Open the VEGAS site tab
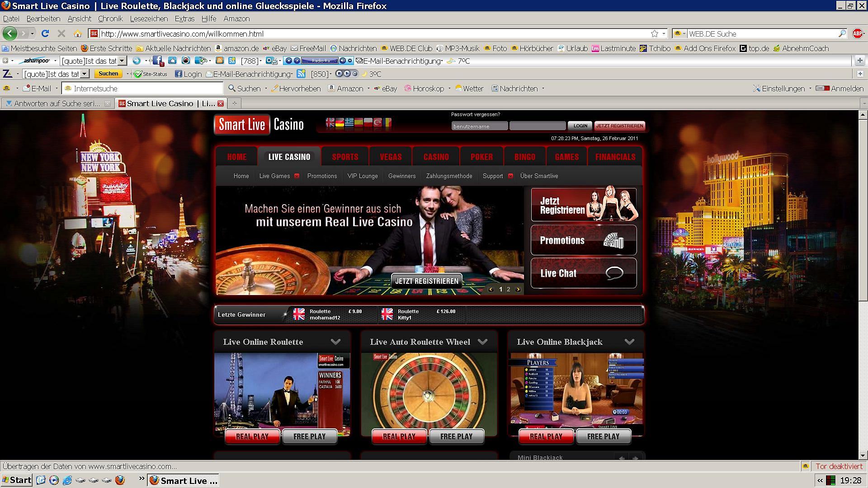 (391, 157)
